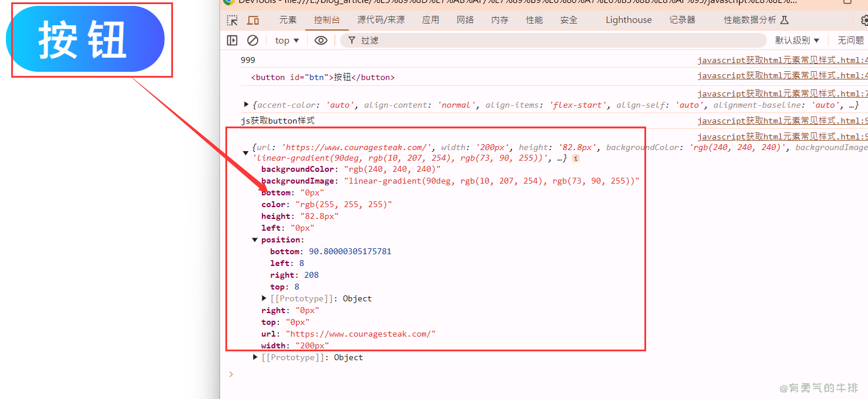Expand the last [[Prototype]] Object entry
Image resolution: width=868 pixels, height=399 pixels.
click(255, 357)
